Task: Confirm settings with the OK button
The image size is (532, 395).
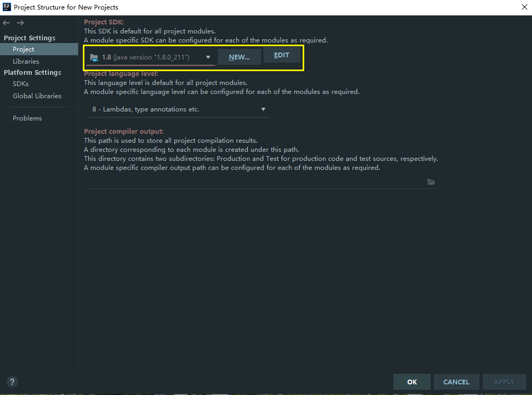Action: [412, 382]
